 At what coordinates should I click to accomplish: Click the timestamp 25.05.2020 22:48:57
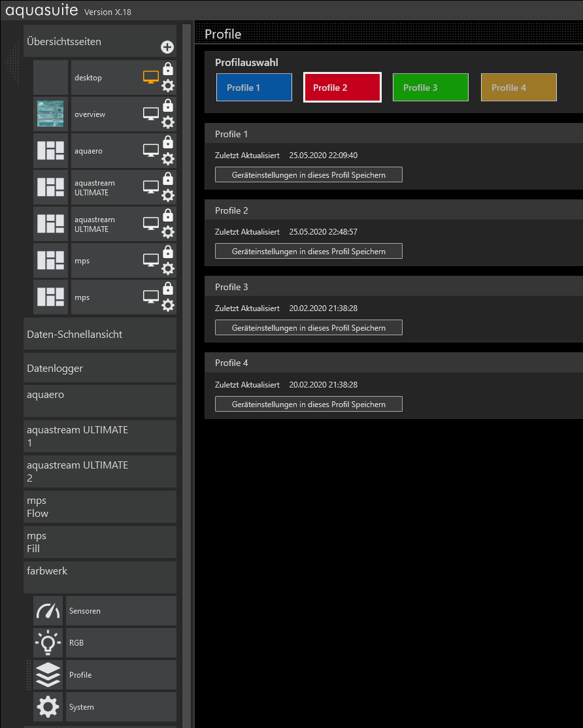point(323,232)
